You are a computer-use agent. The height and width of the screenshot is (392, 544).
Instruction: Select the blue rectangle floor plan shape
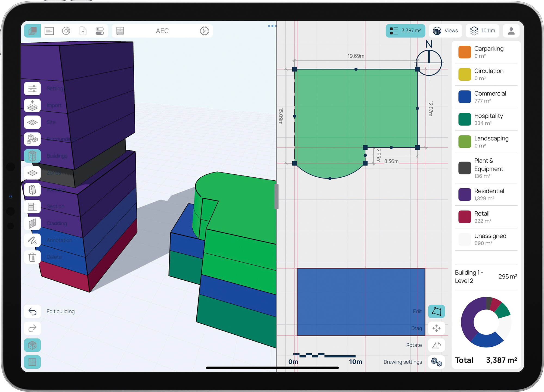(x=361, y=302)
